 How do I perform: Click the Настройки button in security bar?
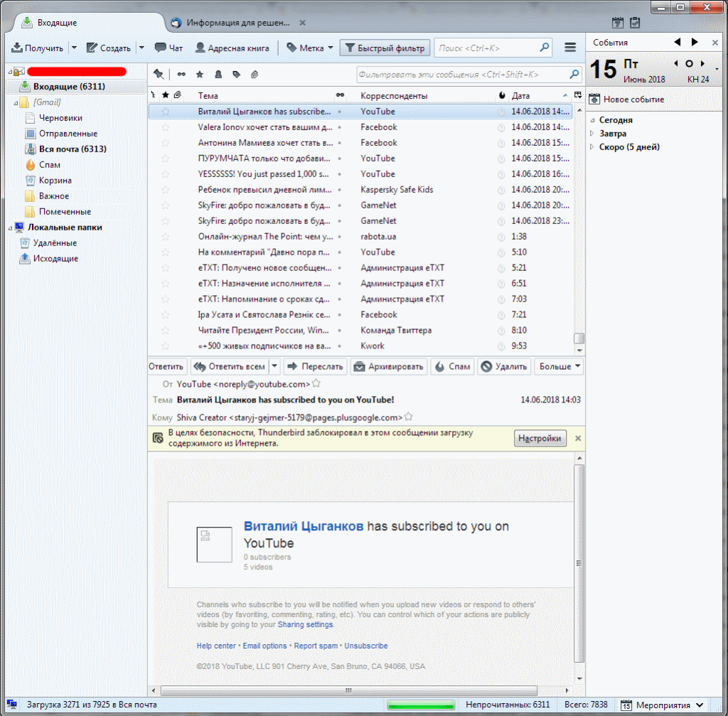tap(540, 438)
